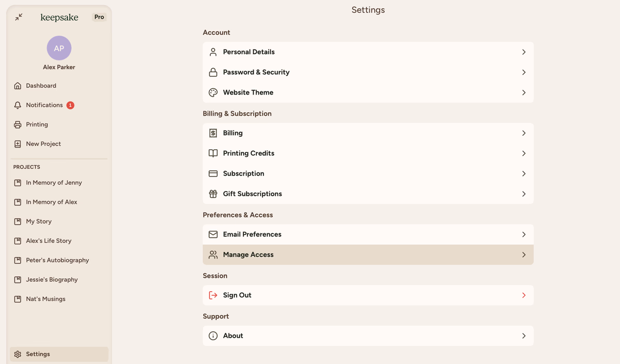Open the Printing Credits setting
The image size is (620, 364).
249,153
